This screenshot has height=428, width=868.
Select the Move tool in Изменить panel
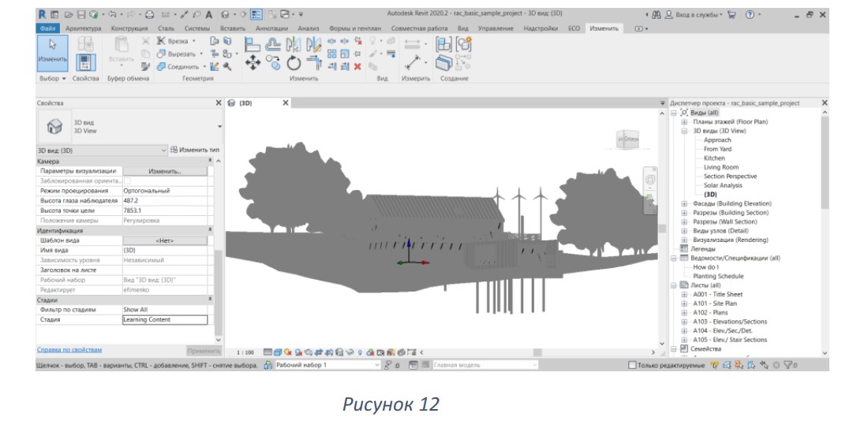tap(253, 64)
